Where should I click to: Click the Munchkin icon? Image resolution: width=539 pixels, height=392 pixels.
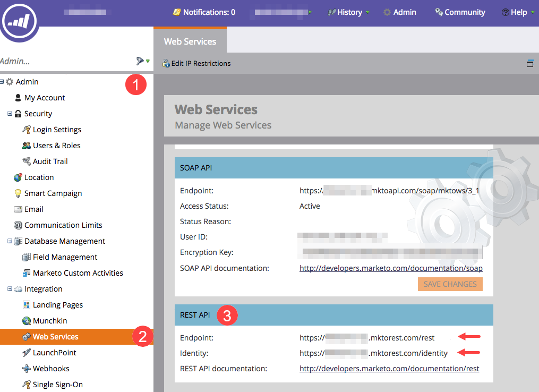(27, 321)
